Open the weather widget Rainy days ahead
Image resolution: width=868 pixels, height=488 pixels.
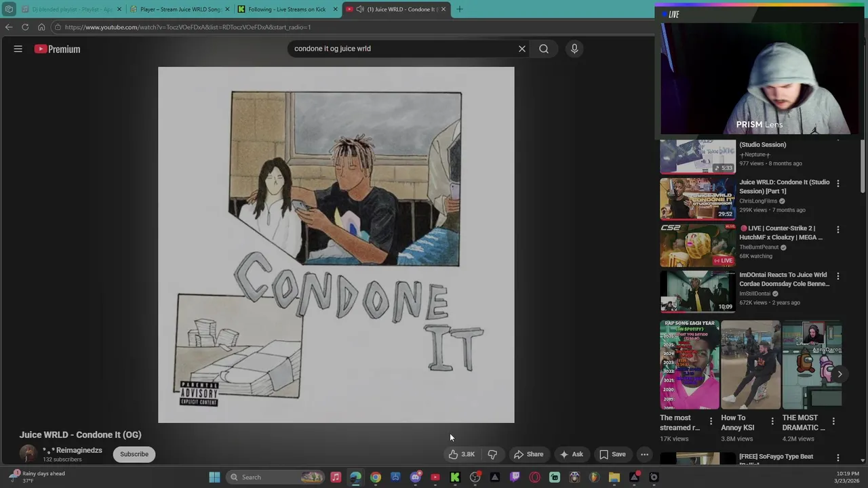(x=37, y=477)
